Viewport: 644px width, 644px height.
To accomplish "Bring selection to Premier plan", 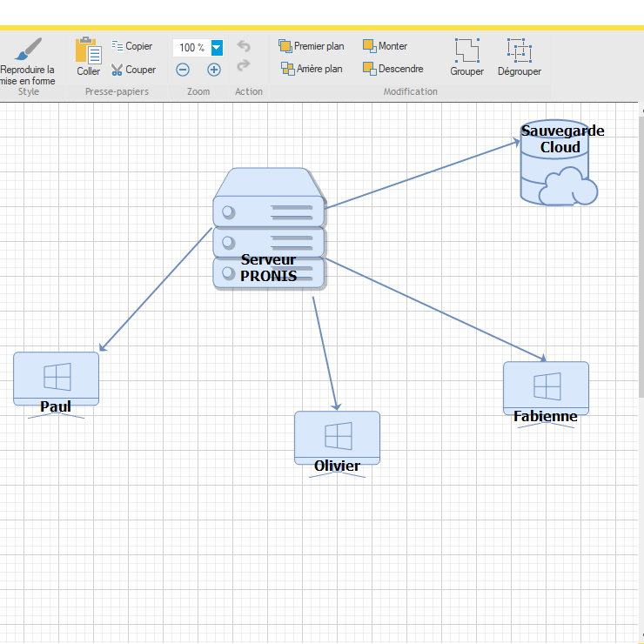I will pos(312,46).
